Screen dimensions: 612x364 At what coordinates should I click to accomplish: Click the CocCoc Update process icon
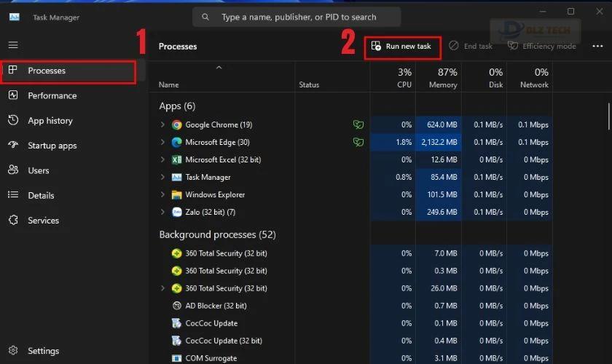click(177, 323)
